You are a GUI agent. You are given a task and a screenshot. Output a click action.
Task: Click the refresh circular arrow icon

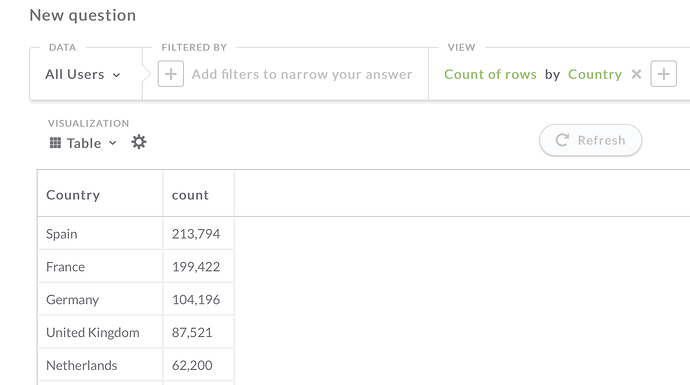[x=562, y=140]
